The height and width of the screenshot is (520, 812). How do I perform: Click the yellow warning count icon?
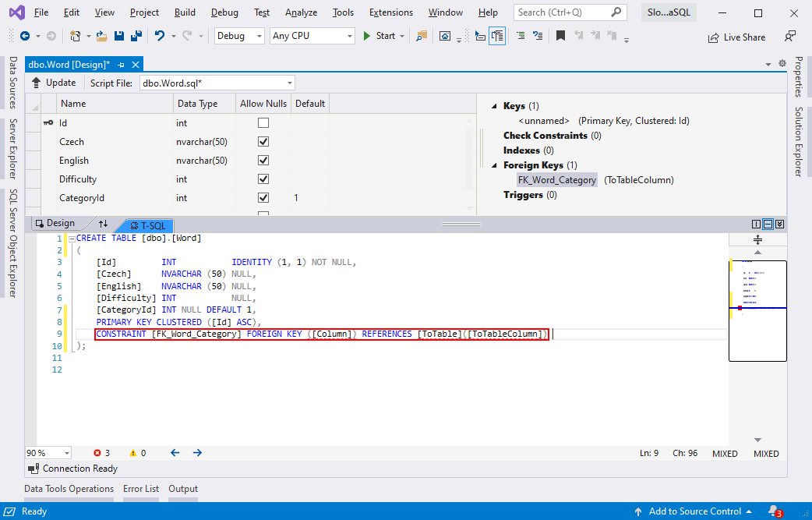tap(133, 453)
